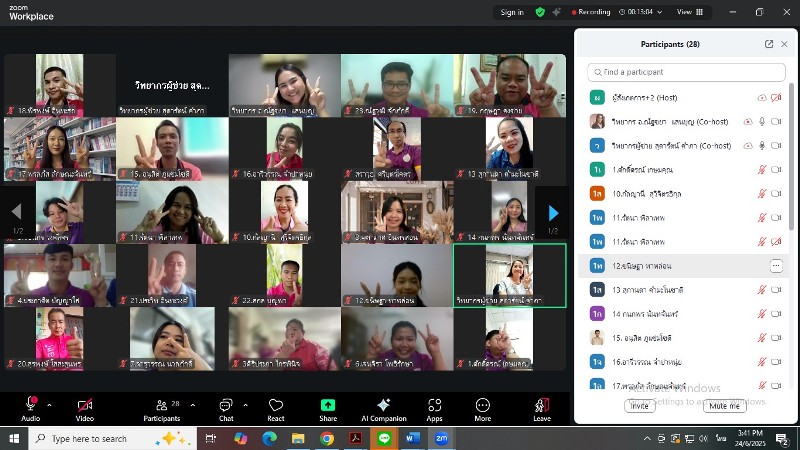Click the red Recording indicator
This screenshot has width=800, height=450.
pos(591,12)
